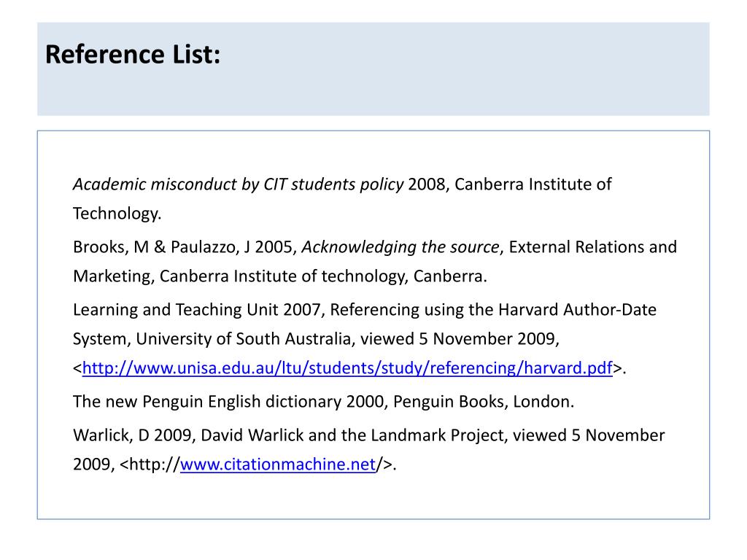Click the 2008, Canberra Institute of text

510,184
